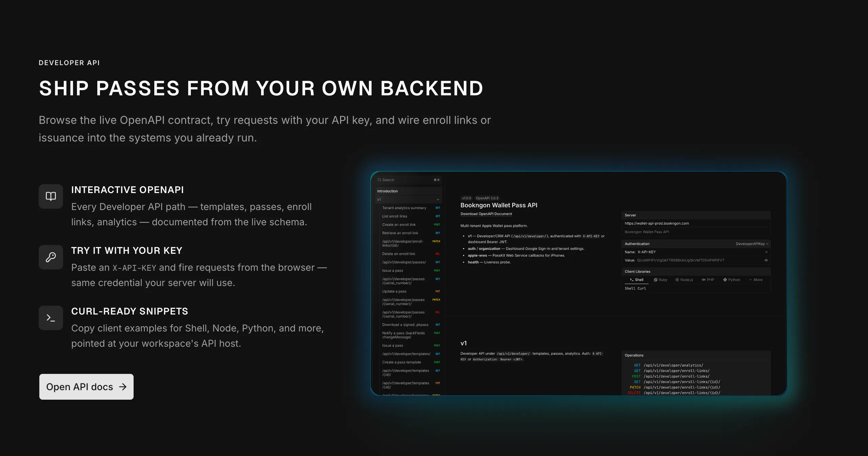Viewport: 868px width, 456px height.
Task: Open the DeveloperAPIKey authentication dropdown
Action: 752,244
